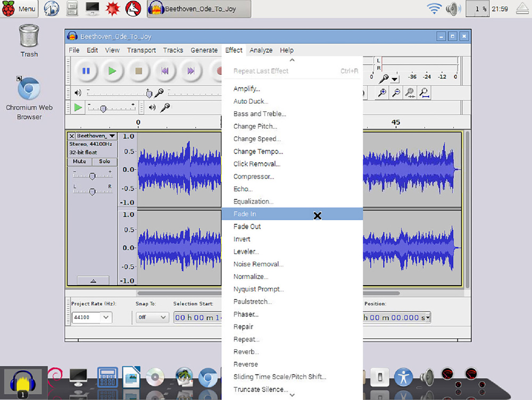Open the Project Rate dropdown
This screenshot has width=532, height=400.
tap(106, 317)
